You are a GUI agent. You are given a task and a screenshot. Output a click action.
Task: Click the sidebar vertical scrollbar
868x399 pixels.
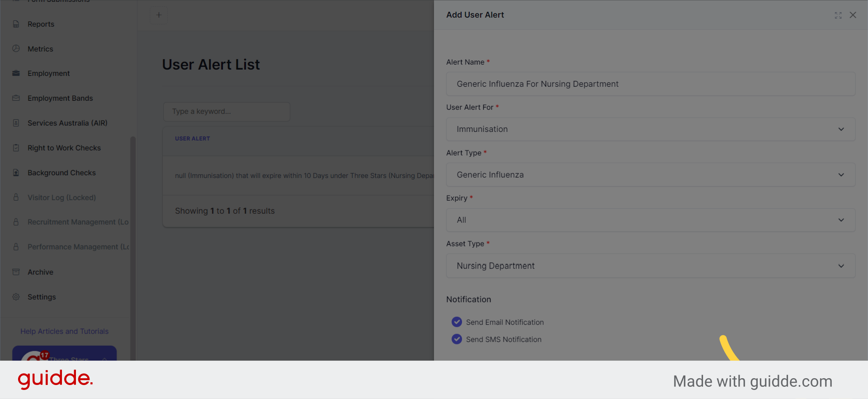pyautogui.click(x=133, y=248)
